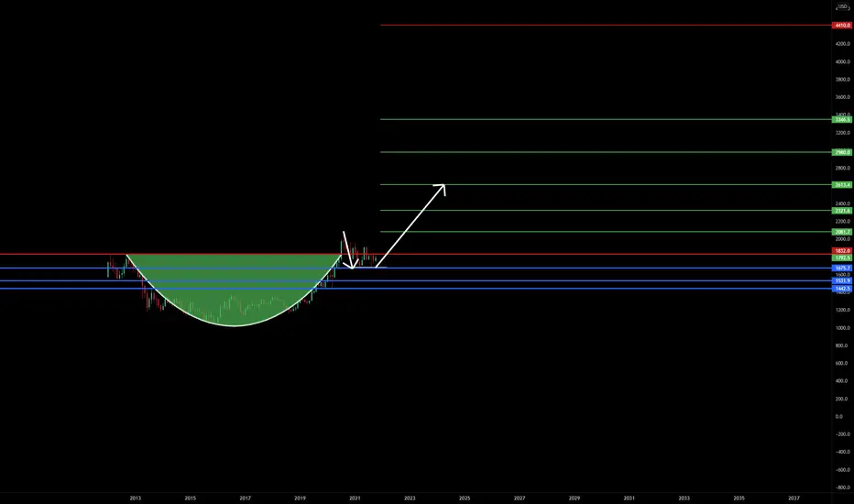Click the 2021 label on time axis
This screenshot has width=854, height=504.
click(x=355, y=498)
